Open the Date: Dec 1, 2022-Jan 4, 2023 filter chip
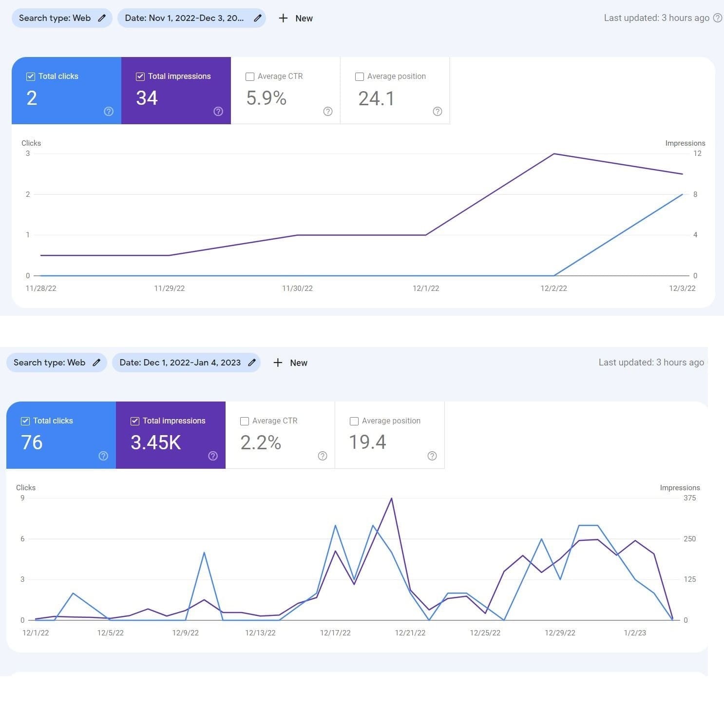This screenshot has height=728, width=724. tap(180, 363)
